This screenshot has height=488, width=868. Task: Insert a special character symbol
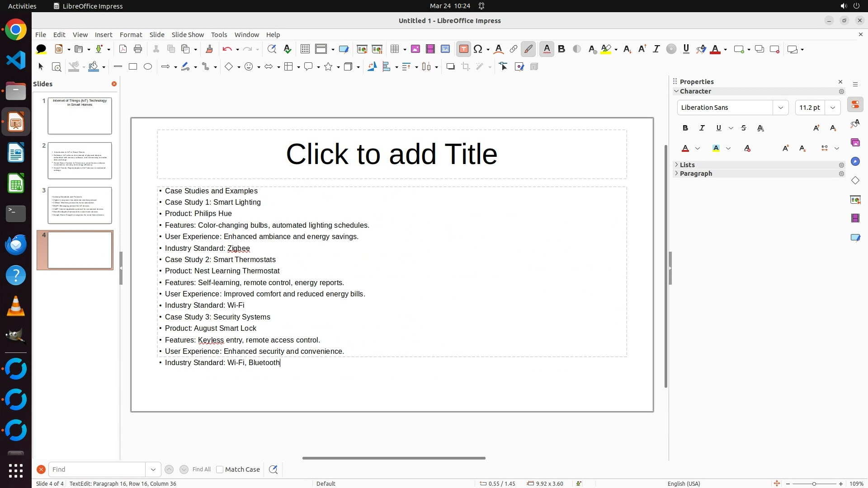click(478, 49)
